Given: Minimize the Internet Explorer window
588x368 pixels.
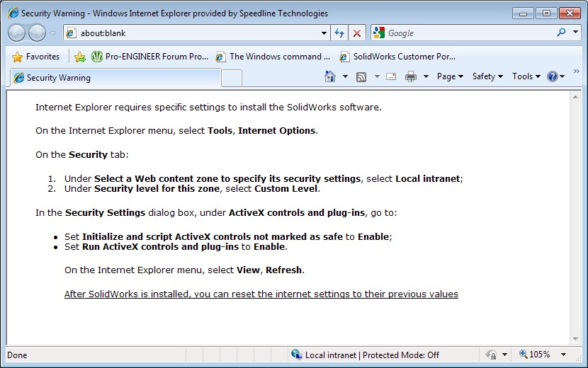Looking at the screenshot, I should click(523, 13).
